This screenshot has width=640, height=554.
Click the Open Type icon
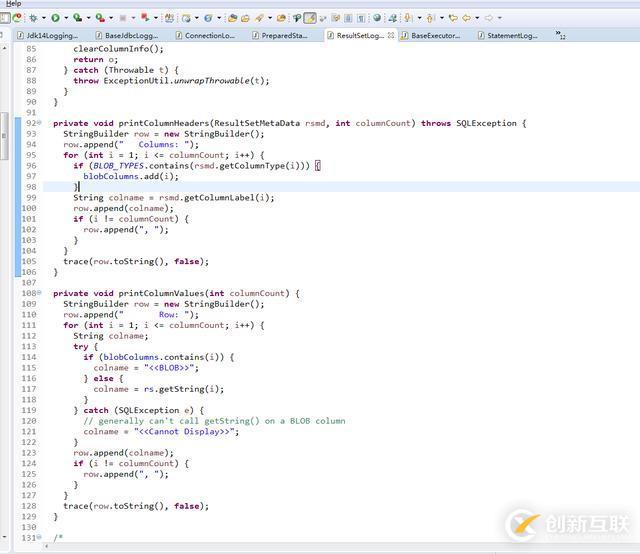coord(232,18)
